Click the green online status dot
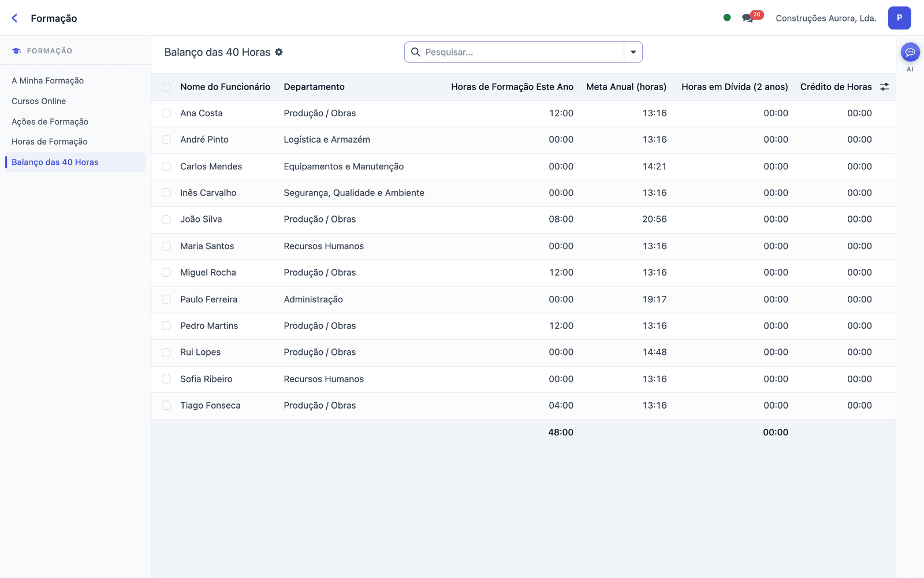 [727, 17]
